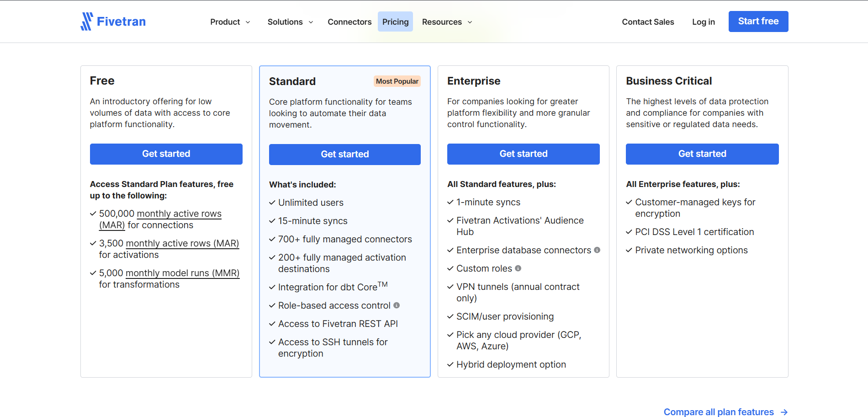Click 'Unlimited users' feature text

coord(311,203)
